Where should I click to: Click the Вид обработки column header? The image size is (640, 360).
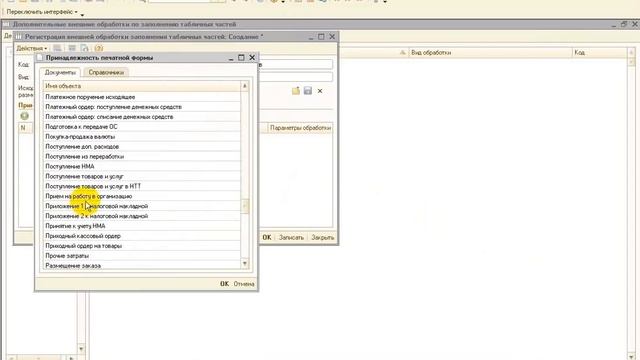click(x=491, y=52)
